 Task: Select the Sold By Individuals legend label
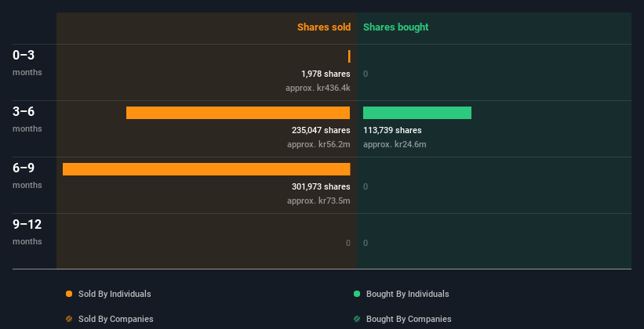(115, 294)
